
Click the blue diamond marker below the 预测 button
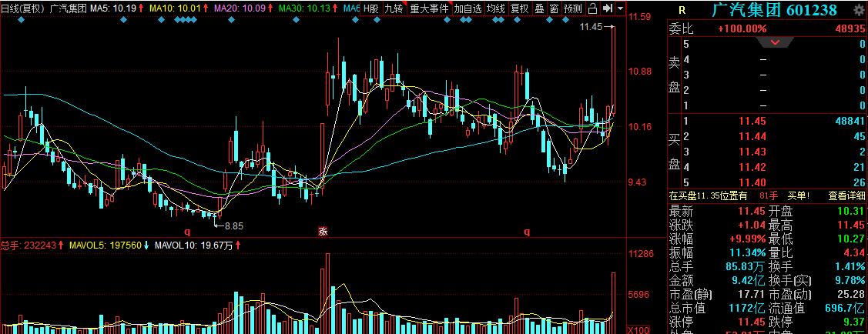click(565, 21)
